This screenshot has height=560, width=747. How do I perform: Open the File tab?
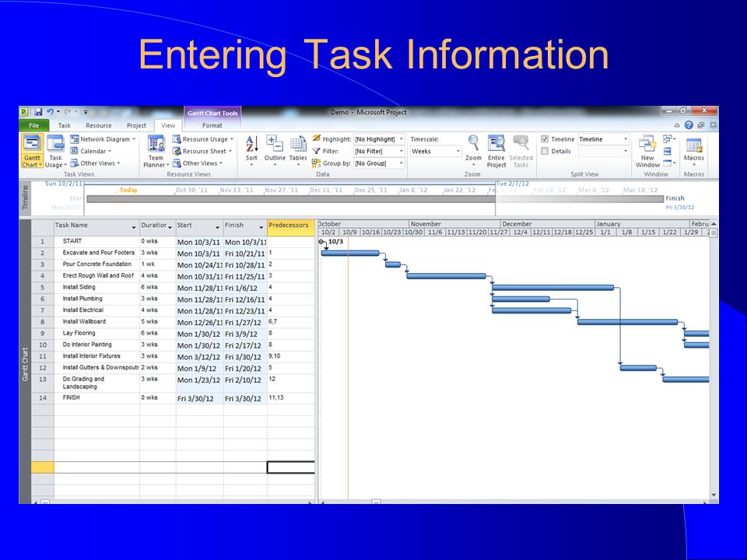coord(33,125)
